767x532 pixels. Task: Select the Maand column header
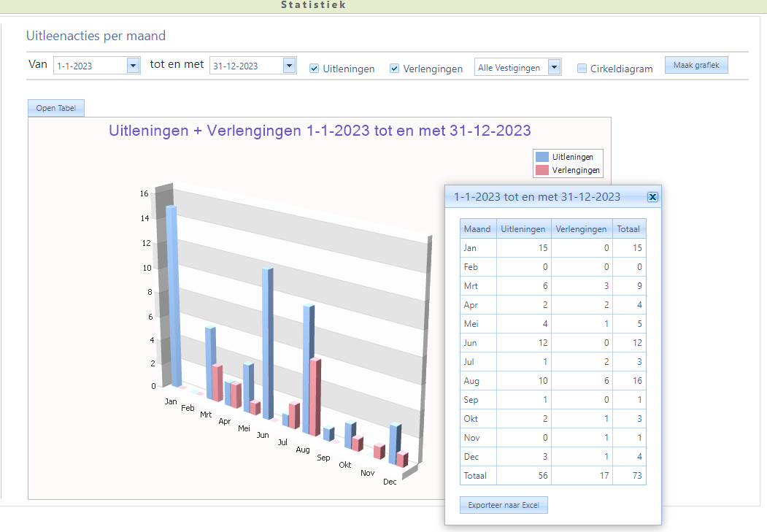pyautogui.click(x=477, y=229)
